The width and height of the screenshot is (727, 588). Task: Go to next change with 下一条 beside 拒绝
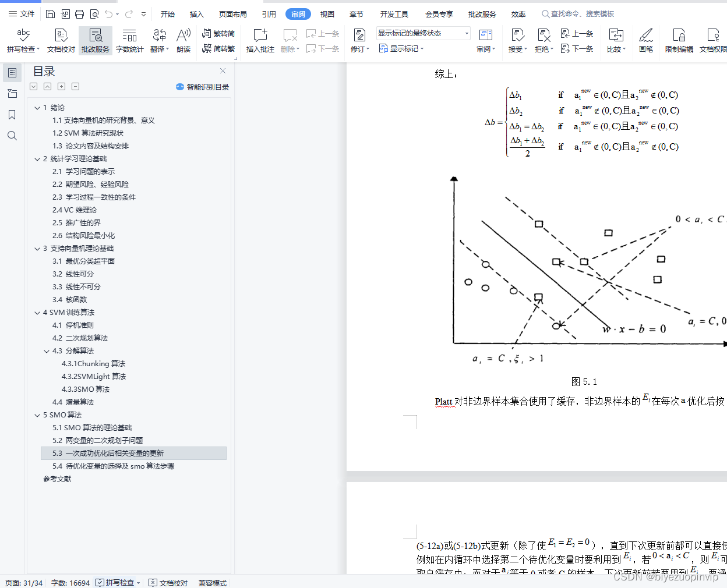577,48
